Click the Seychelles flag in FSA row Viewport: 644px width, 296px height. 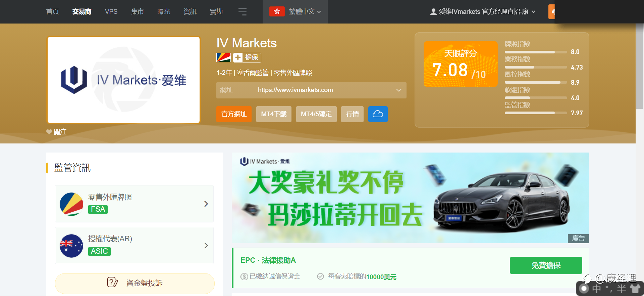pos(71,204)
